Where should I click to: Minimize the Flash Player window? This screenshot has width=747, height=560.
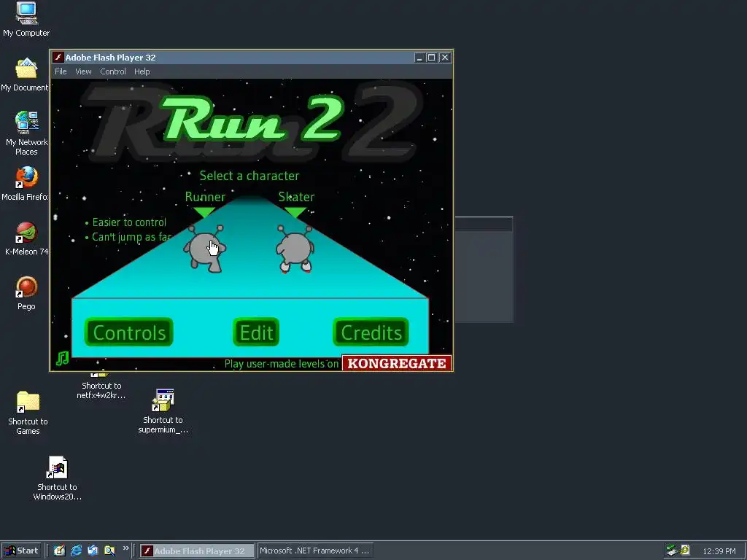[419, 58]
